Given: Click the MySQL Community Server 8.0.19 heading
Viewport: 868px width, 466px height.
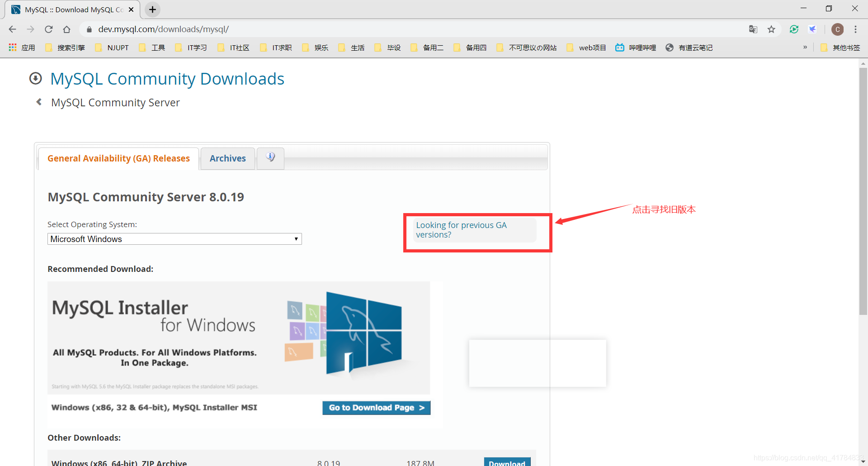Looking at the screenshot, I should 146,197.
